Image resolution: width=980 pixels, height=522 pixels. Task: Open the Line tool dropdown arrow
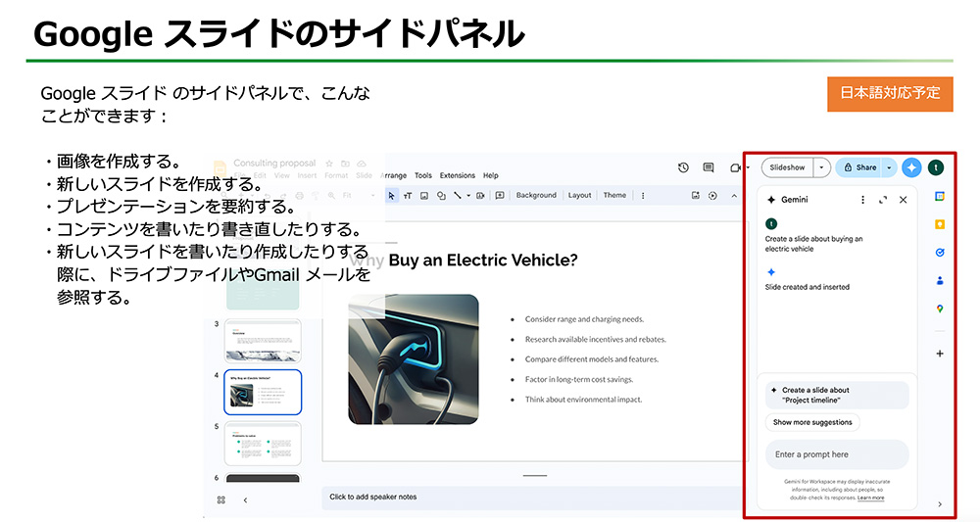click(468, 196)
